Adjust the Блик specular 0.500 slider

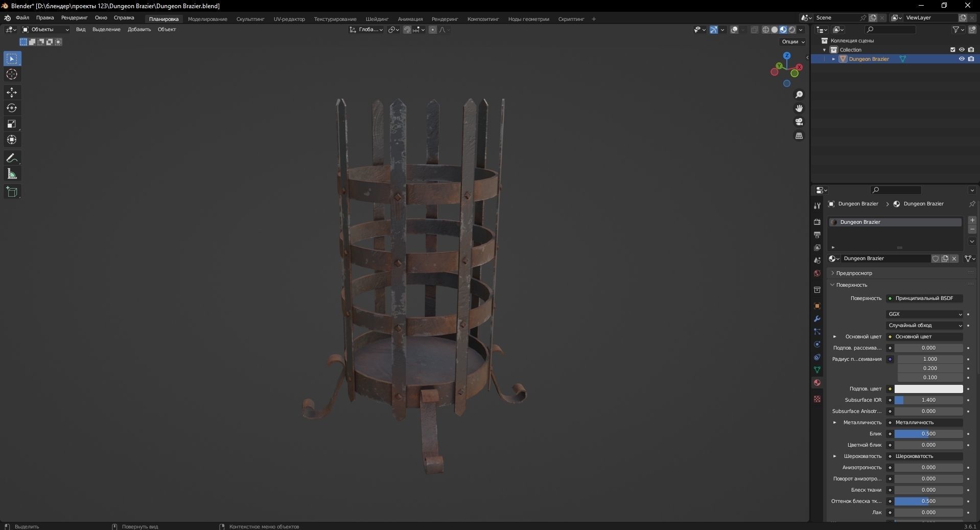928,434
